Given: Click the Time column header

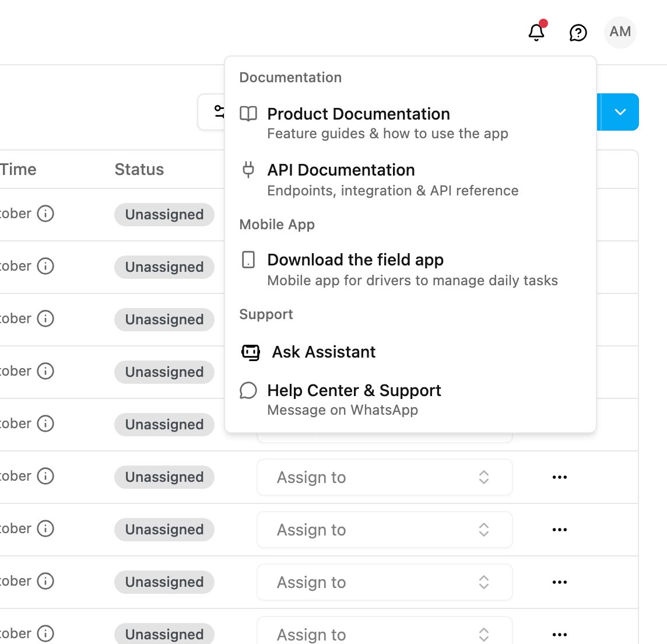Looking at the screenshot, I should (18, 169).
